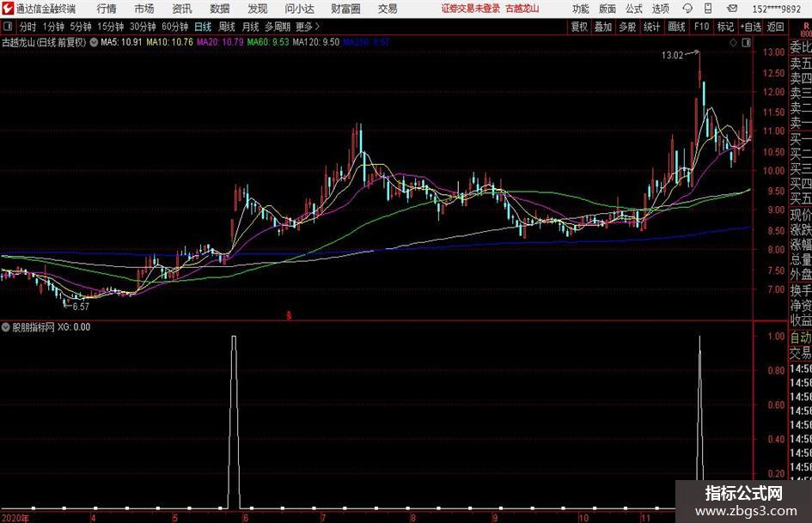Screen dimensions: 812x523
Task: Open the 市场 menu
Action: 144,9
